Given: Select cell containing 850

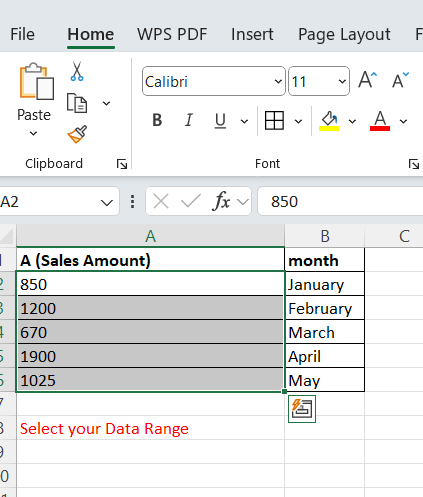Looking at the screenshot, I should tap(150, 284).
